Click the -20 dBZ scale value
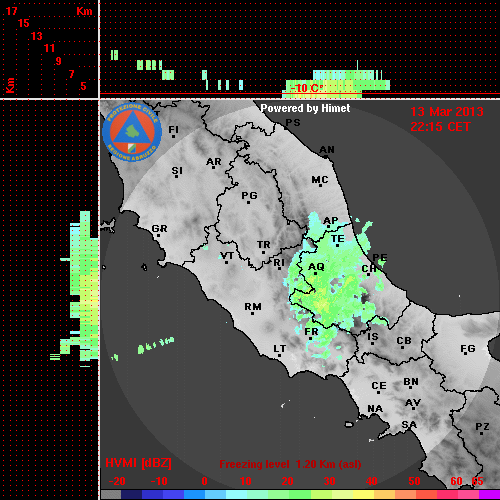Viewport: 500px width, 500px height. (x=117, y=481)
